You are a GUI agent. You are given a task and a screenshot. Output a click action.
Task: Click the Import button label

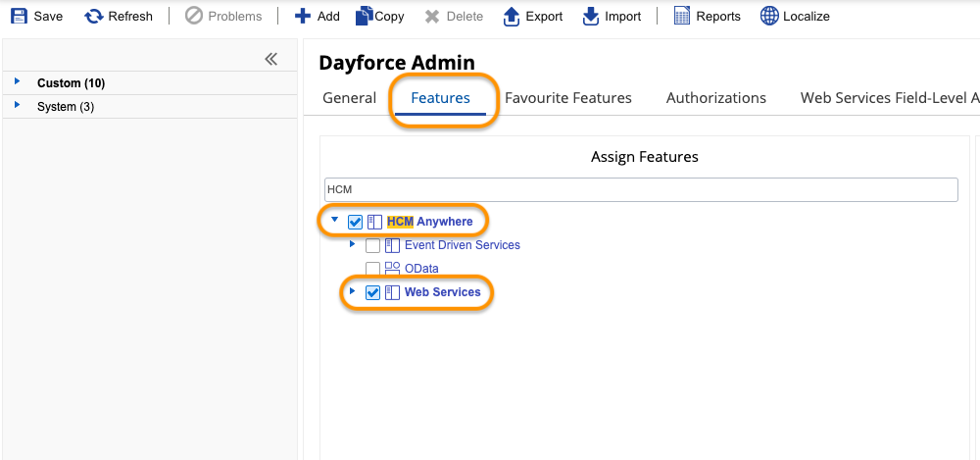coord(622,17)
